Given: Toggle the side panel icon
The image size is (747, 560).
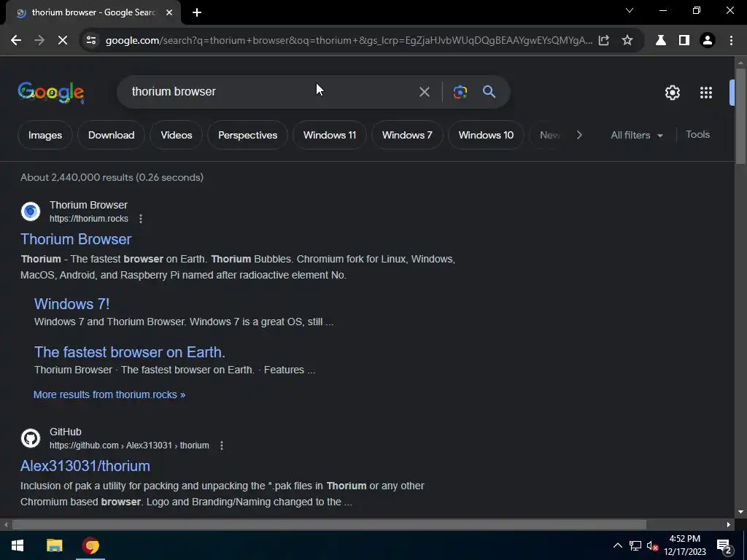Looking at the screenshot, I should tap(684, 41).
